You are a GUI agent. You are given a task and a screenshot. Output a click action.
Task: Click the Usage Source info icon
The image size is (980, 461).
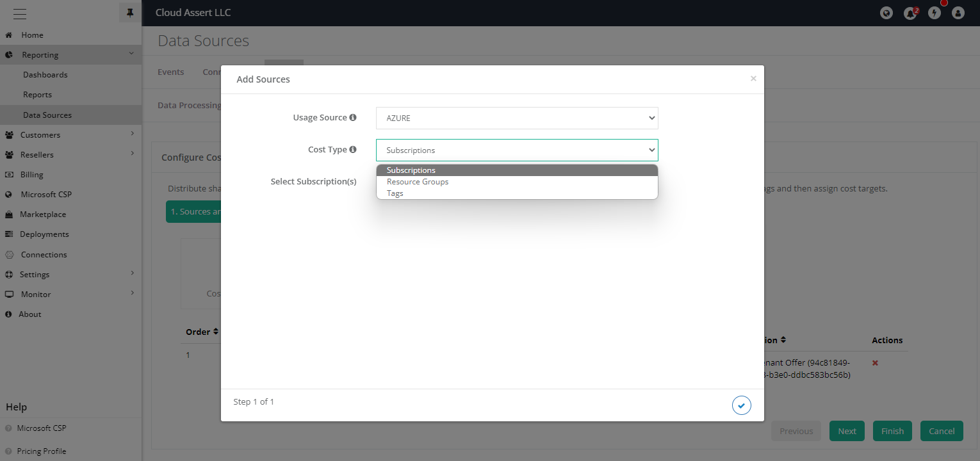pyautogui.click(x=353, y=118)
